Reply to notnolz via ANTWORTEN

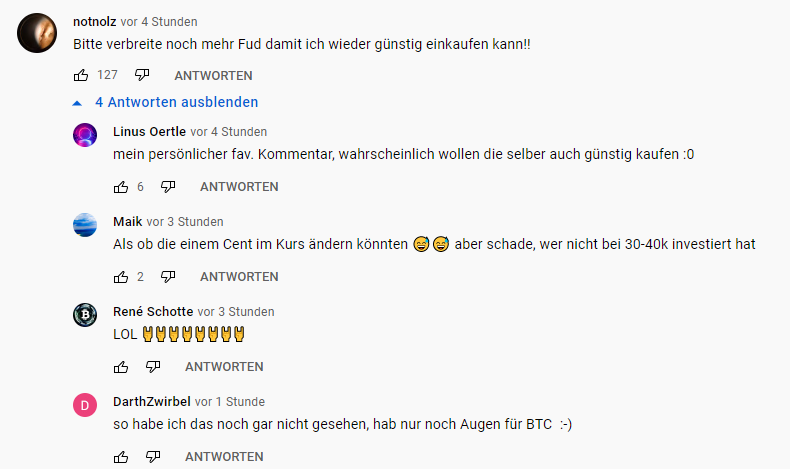(x=214, y=76)
